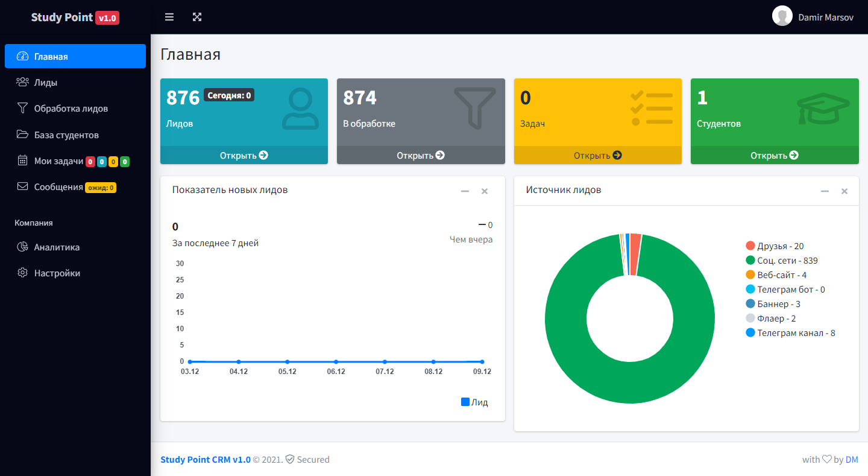Toggle the Лид legend item in line chart

click(474, 402)
